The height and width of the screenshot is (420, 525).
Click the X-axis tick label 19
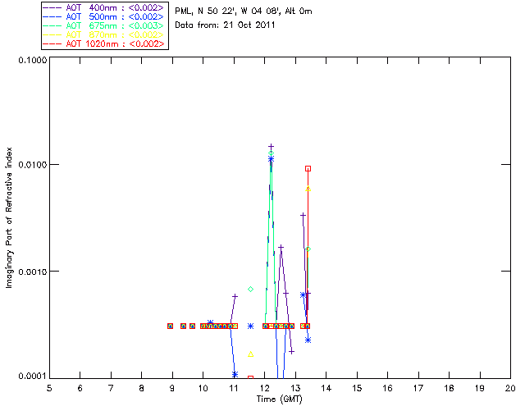pyautogui.click(x=480, y=388)
